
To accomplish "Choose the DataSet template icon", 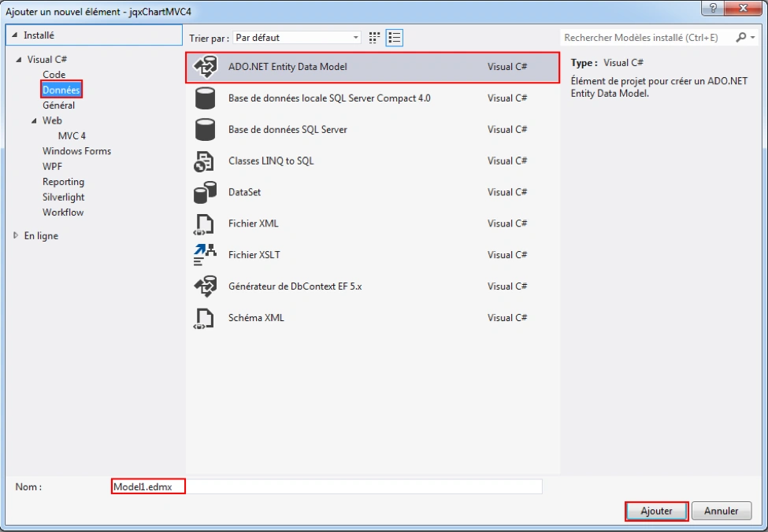I will click(x=206, y=192).
